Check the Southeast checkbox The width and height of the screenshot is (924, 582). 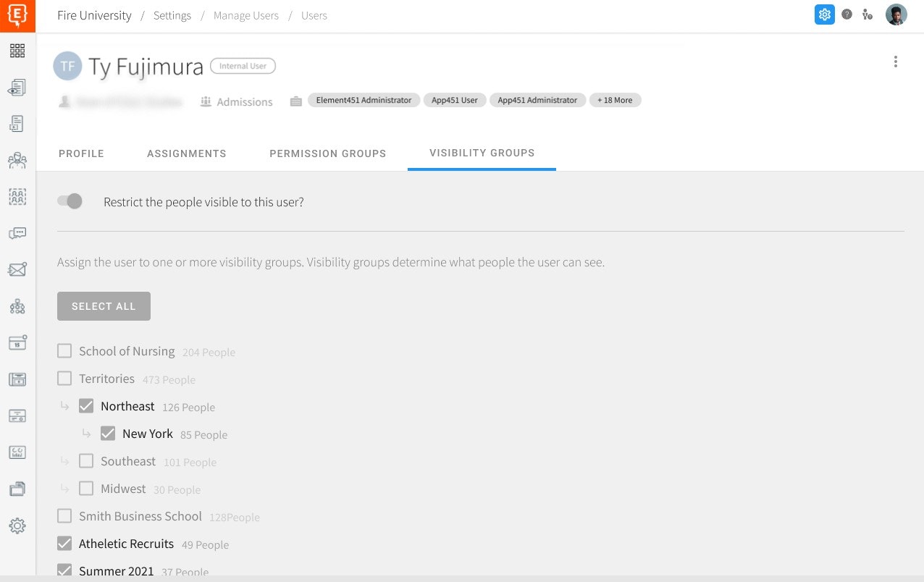(86, 461)
